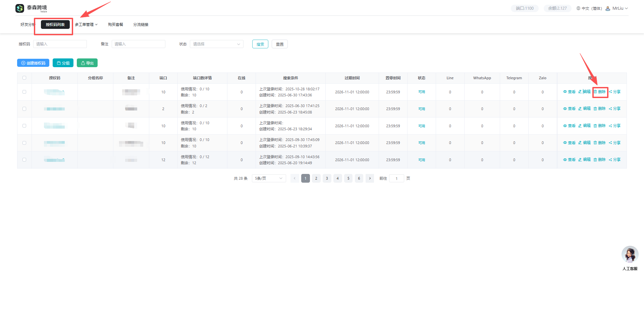Click the 导出 export button
The image size is (644, 320).
click(x=87, y=63)
